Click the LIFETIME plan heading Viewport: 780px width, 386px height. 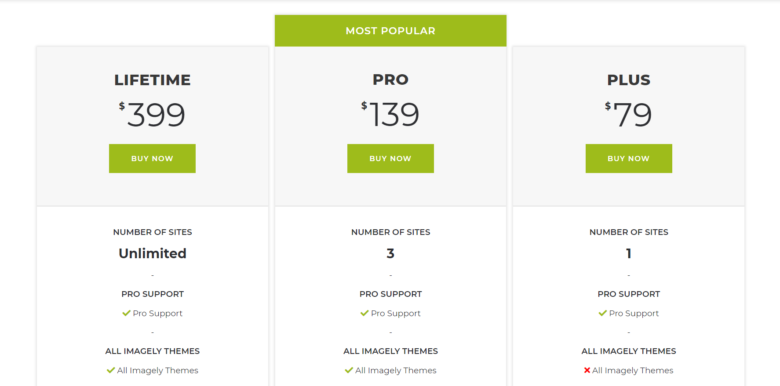point(152,80)
